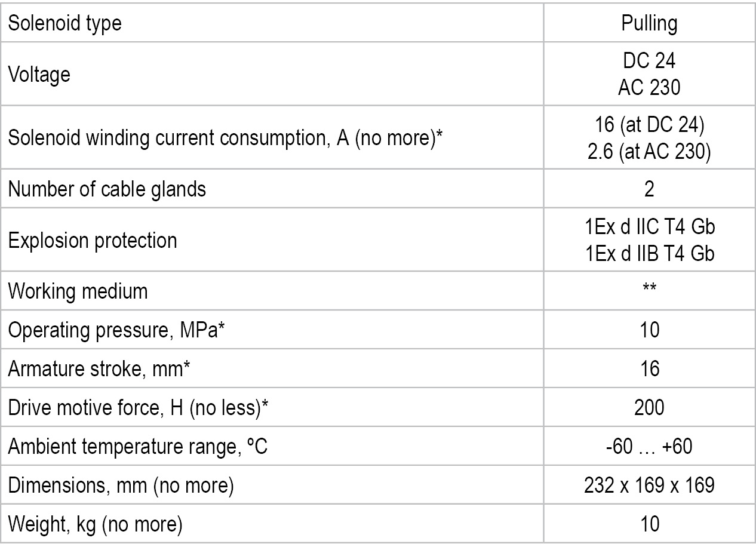Select 1Ex d IIB T4 Gb text
The image size is (756, 553).
649,254
